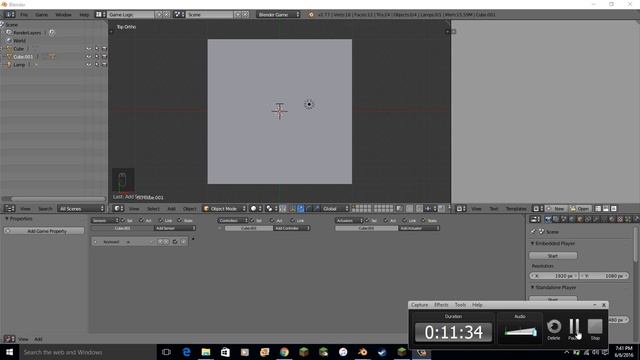Open the Global orientation dropdown
The image size is (640, 360).
(x=336, y=209)
